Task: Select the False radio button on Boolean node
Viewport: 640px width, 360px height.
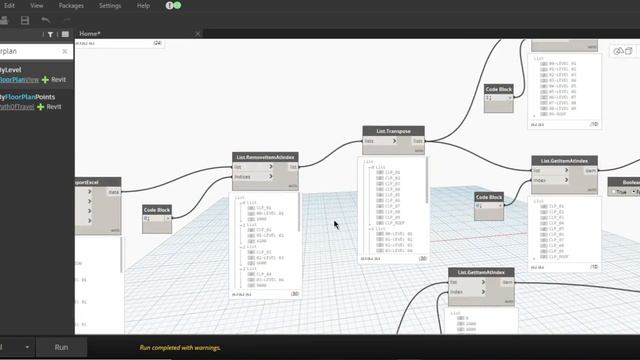Action: (633, 191)
